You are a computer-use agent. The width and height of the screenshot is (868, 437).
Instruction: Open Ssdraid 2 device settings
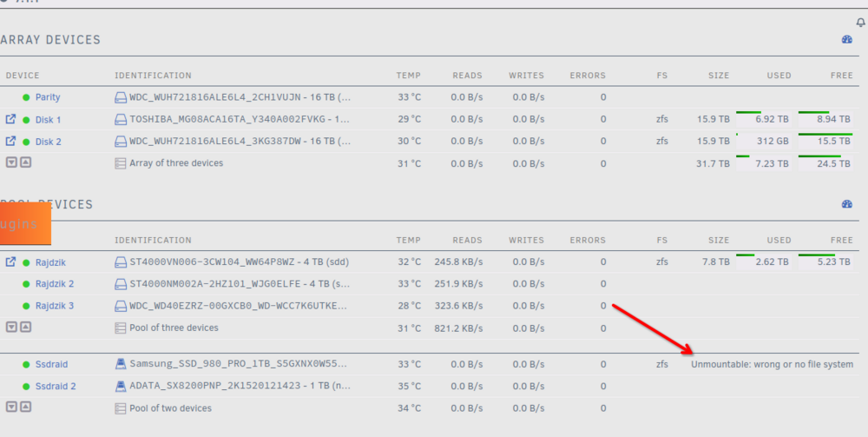coord(56,386)
